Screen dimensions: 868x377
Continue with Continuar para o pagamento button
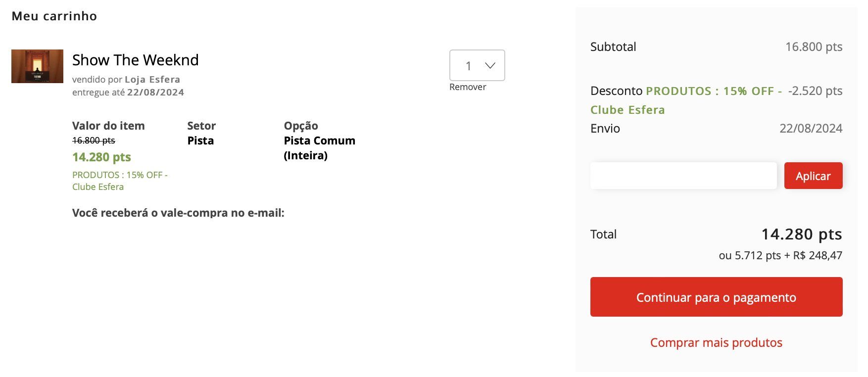[x=716, y=297]
